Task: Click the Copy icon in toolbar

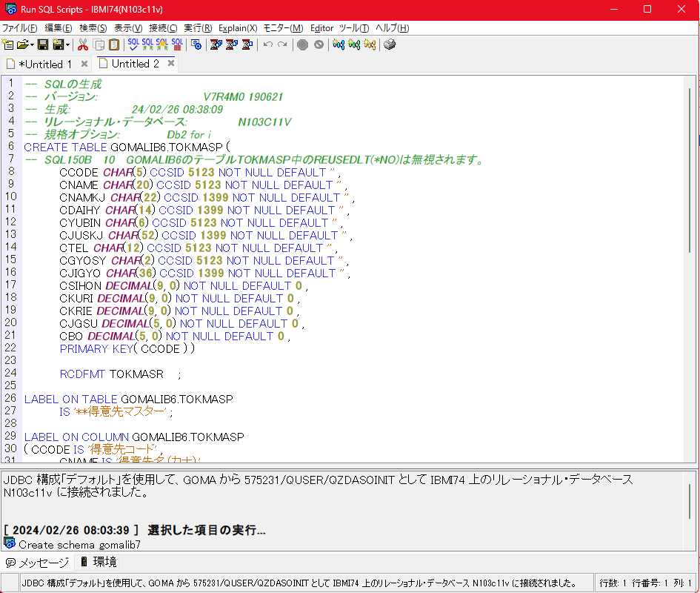Action: (x=99, y=44)
